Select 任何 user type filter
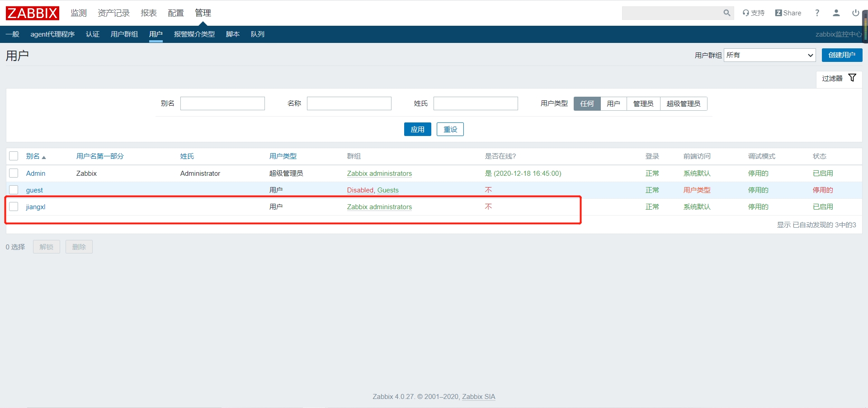The image size is (868, 408). point(587,103)
